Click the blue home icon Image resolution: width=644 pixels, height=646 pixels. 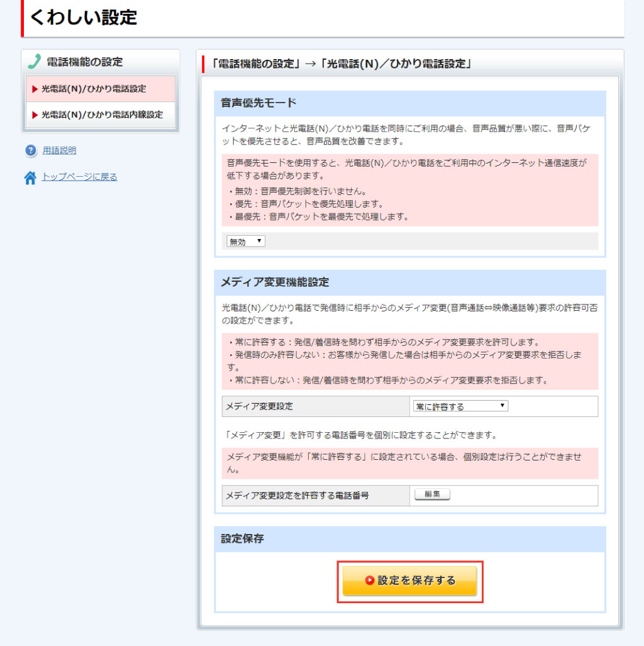click(x=30, y=178)
